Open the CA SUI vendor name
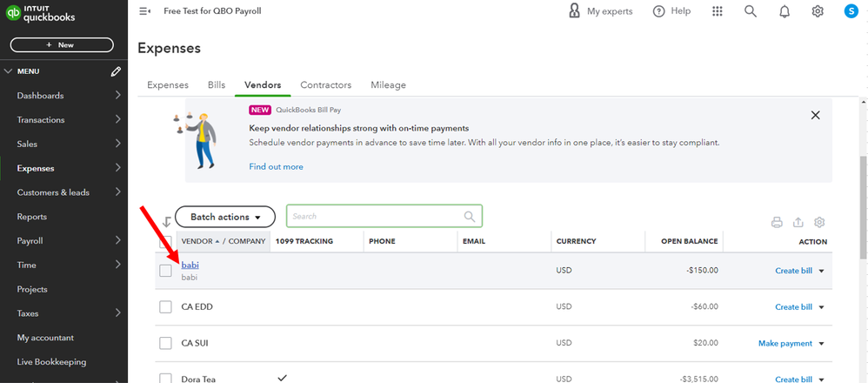This screenshot has height=383, width=868. (x=195, y=343)
